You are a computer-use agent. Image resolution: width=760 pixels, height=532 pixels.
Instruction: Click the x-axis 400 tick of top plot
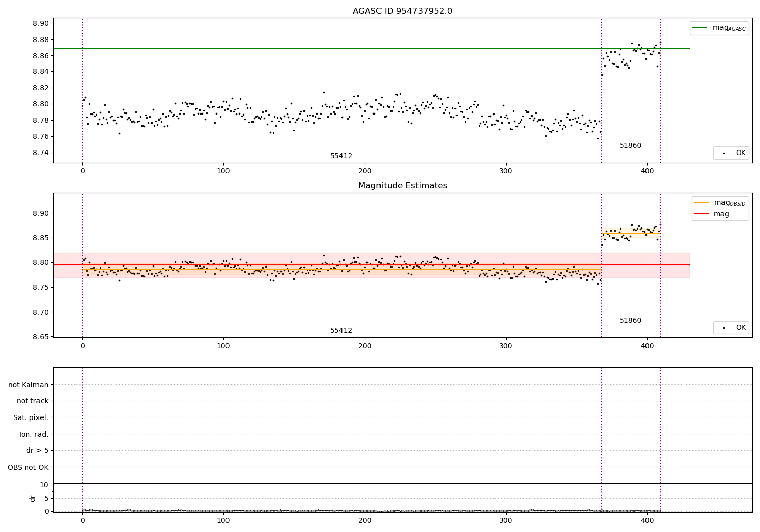[x=647, y=171]
